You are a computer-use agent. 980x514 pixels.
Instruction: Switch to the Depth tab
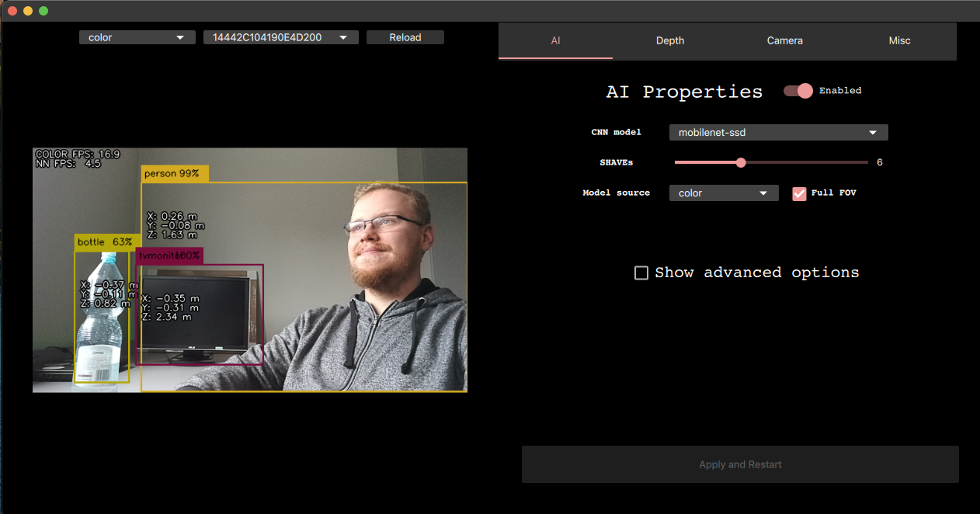tap(670, 40)
